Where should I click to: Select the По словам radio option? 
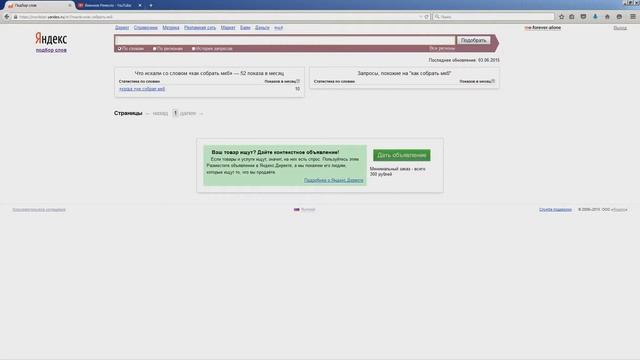[x=120, y=49]
